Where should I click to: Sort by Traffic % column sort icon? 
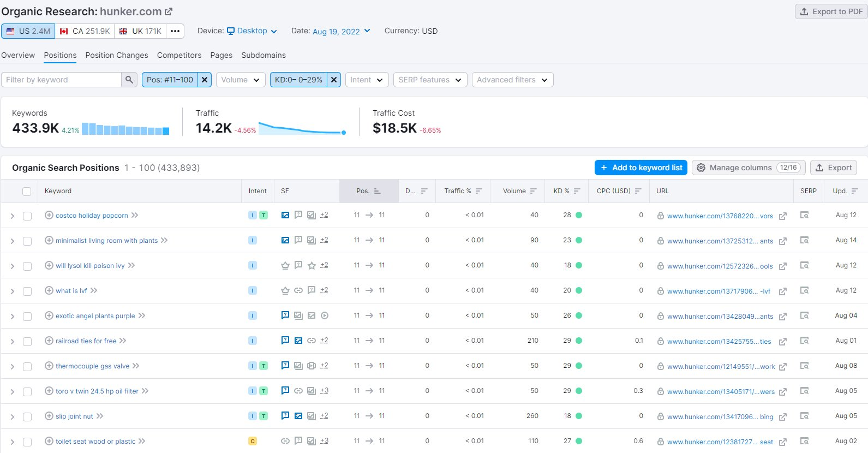click(479, 191)
